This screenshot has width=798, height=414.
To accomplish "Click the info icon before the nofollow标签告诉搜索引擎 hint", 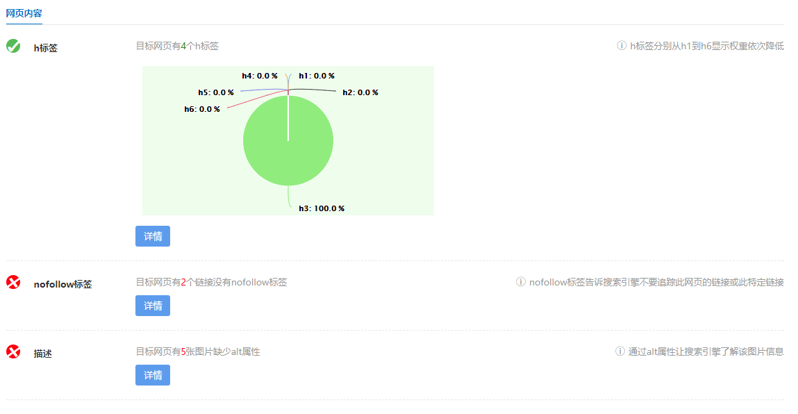I will pos(521,282).
